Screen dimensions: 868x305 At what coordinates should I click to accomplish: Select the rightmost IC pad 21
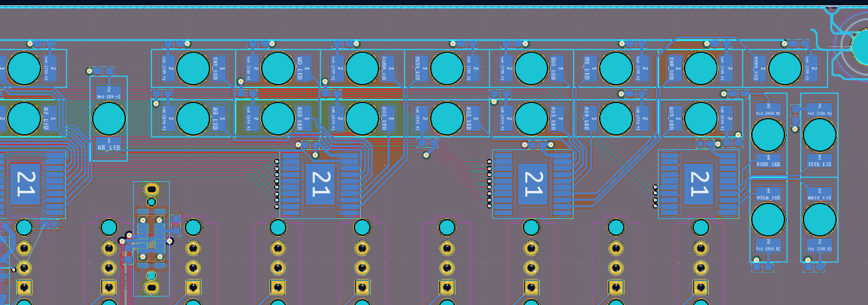coord(698,184)
